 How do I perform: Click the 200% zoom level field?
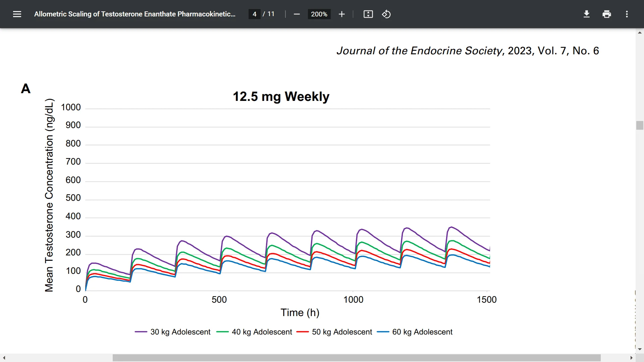pyautogui.click(x=319, y=14)
